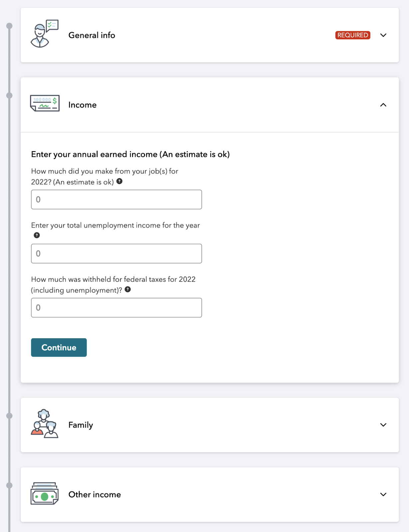409x532 pixels.
Task: Expand the General info section
Action: point(383,35)
